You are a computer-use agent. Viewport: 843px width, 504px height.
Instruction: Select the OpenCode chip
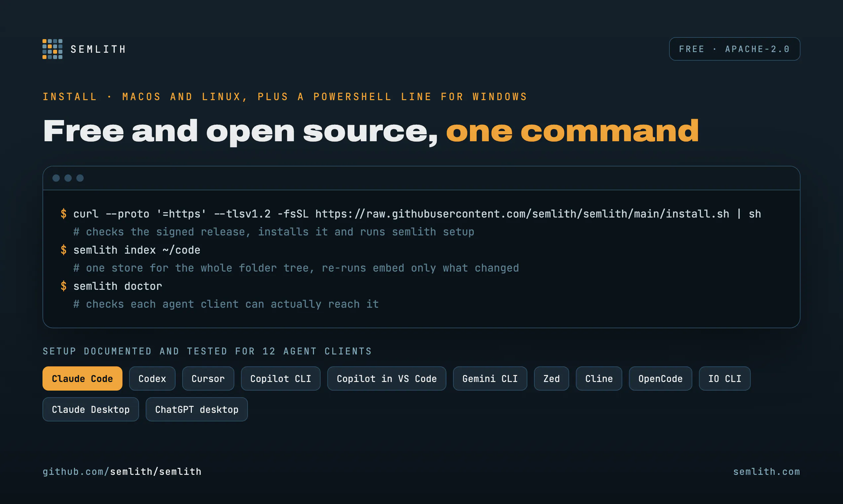660,378
